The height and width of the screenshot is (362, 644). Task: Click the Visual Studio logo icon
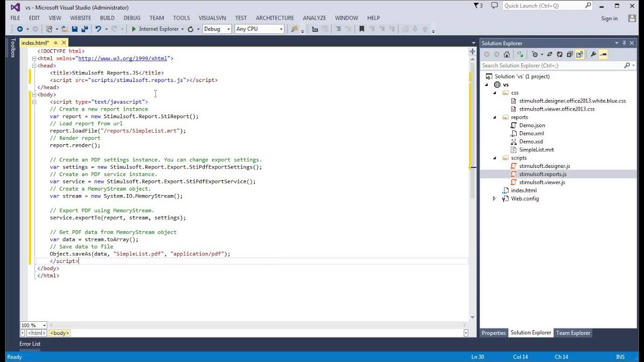pyautogui.click(x=15, y=7)
